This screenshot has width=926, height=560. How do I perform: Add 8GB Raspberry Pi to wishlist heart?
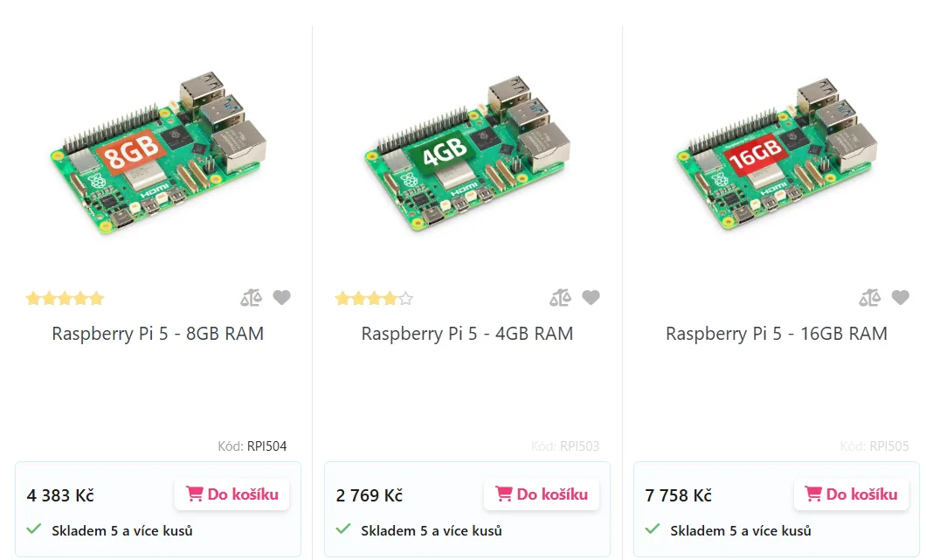pos(281,298)
